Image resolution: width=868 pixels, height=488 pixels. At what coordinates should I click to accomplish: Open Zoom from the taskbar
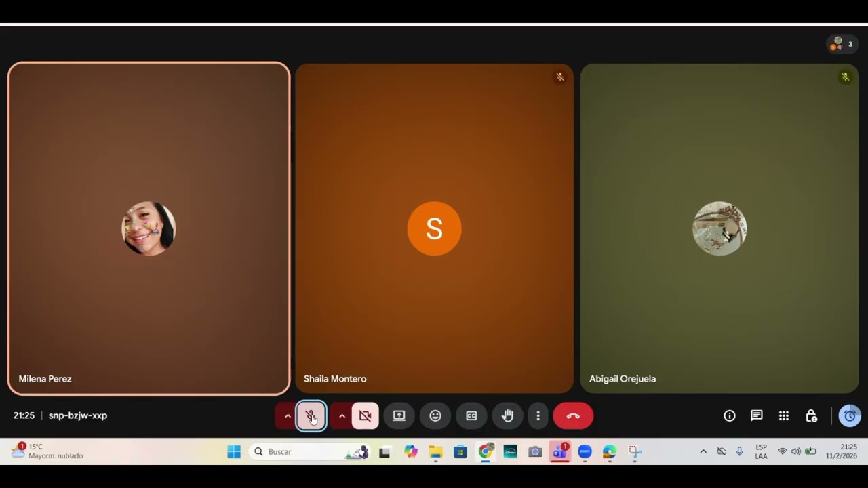(x=585, y=452)
